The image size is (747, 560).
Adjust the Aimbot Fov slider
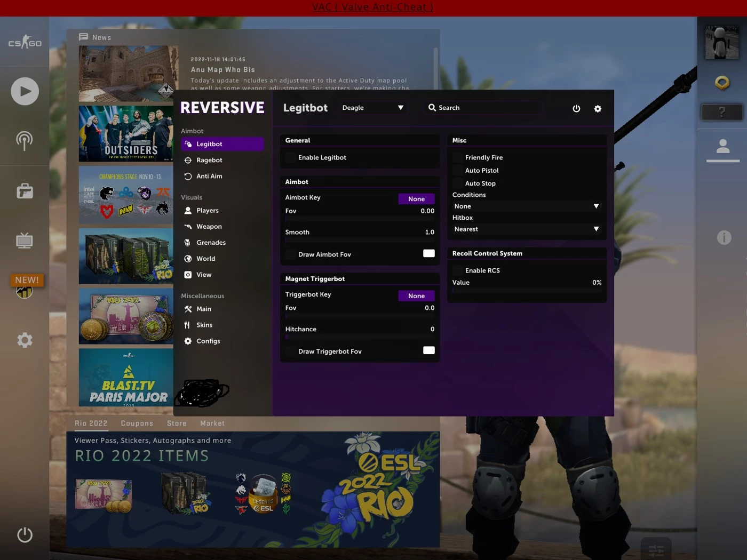pos(360,219)
